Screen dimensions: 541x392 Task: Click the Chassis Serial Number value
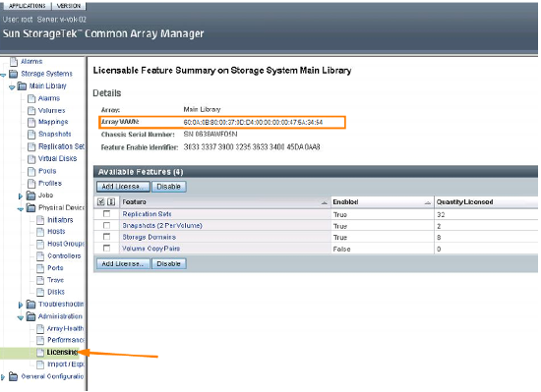coord(210,134)
